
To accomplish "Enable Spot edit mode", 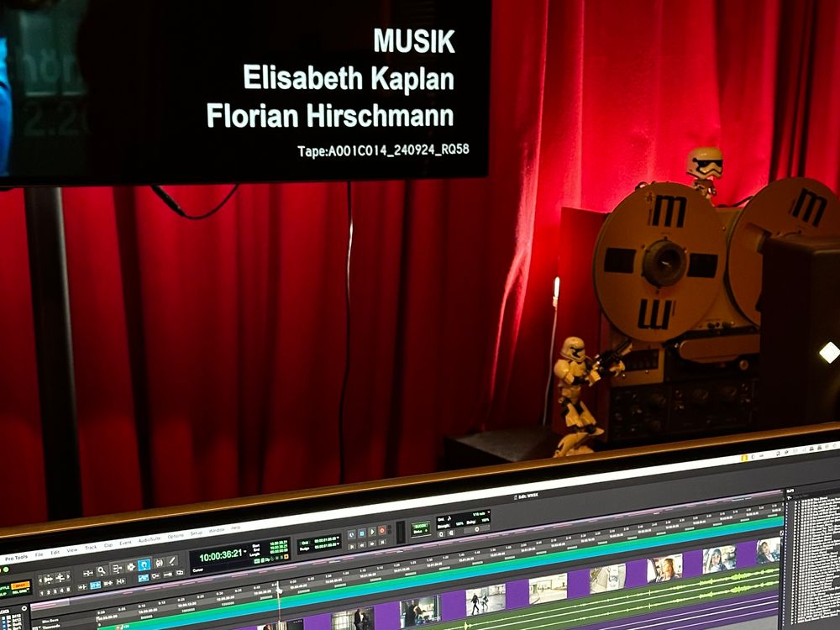I will pos(20,584).
